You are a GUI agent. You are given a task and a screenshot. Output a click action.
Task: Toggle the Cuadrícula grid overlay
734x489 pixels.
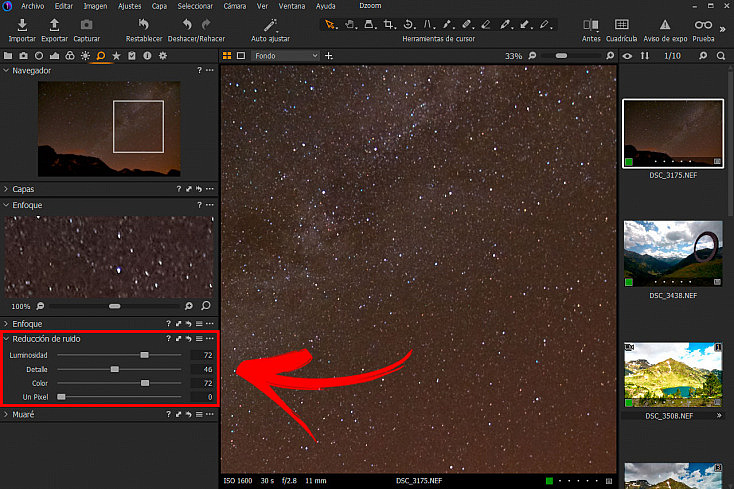pyautogui.click(x=621, y=30)
